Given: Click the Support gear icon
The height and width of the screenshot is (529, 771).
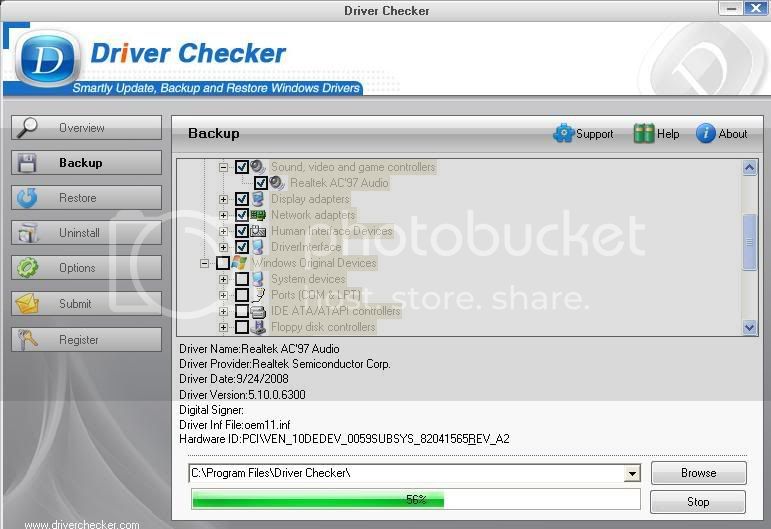Looking at the screenshot, I should (563, 133).
